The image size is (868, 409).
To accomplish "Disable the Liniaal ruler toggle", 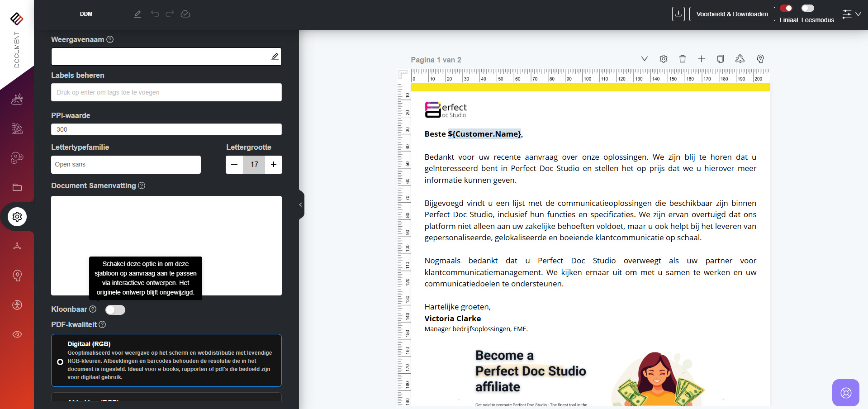I will pos(786,8).
